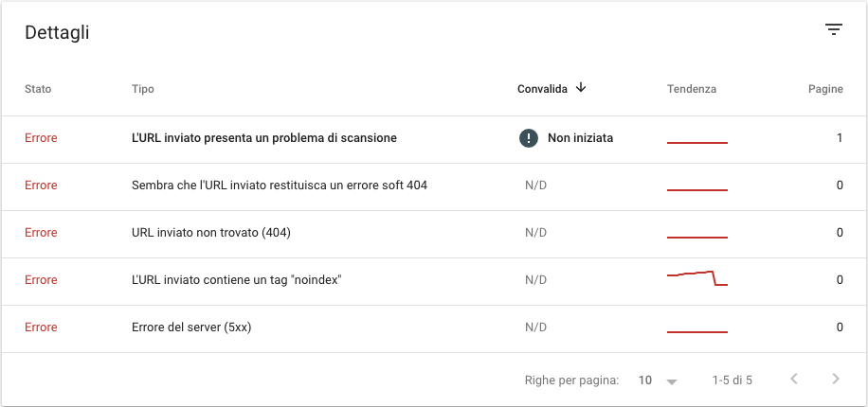Click the Tendenza column header

coord(692,89)
